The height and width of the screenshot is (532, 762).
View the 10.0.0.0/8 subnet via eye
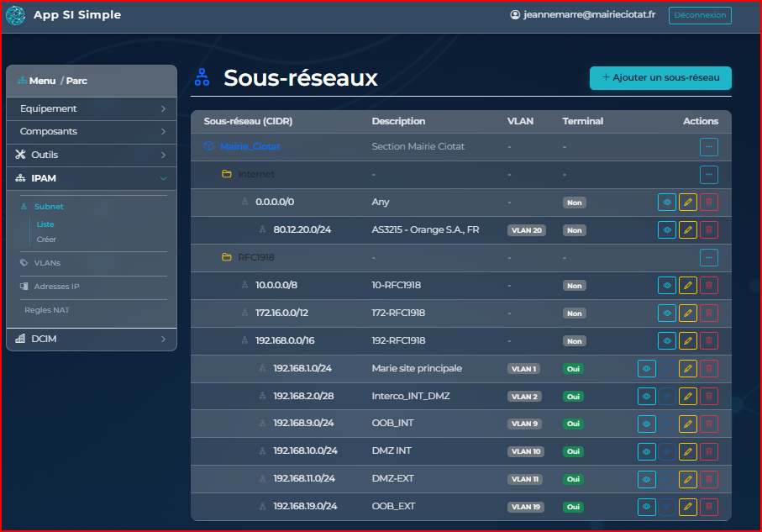click(x=667, y=286)
